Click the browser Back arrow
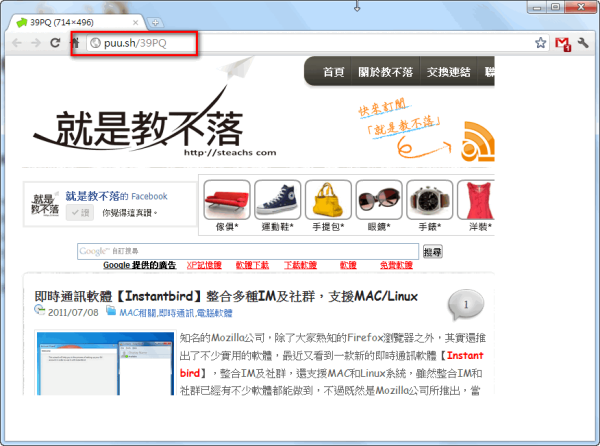The height and width of the screenshot is (446, 600). pyautogui.click(x=17, y=43)
